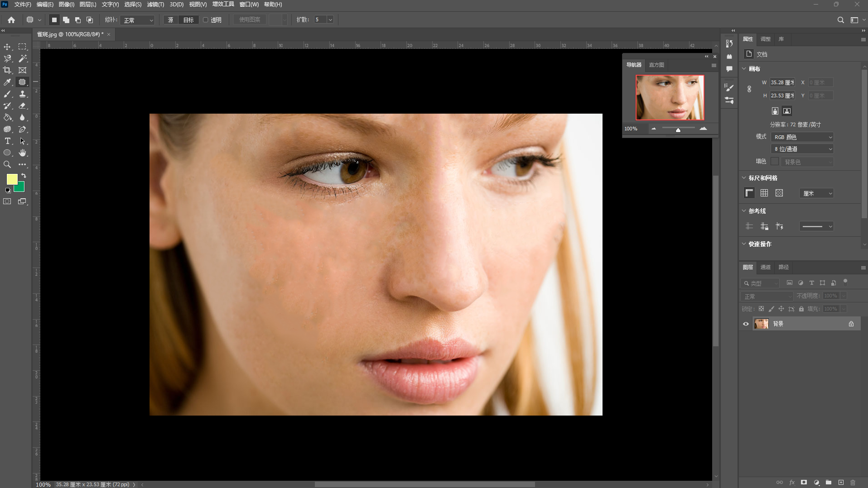This screenshot has height=488, width=868.
Task: Toggle type layer filter
Action: click(811, 283)
